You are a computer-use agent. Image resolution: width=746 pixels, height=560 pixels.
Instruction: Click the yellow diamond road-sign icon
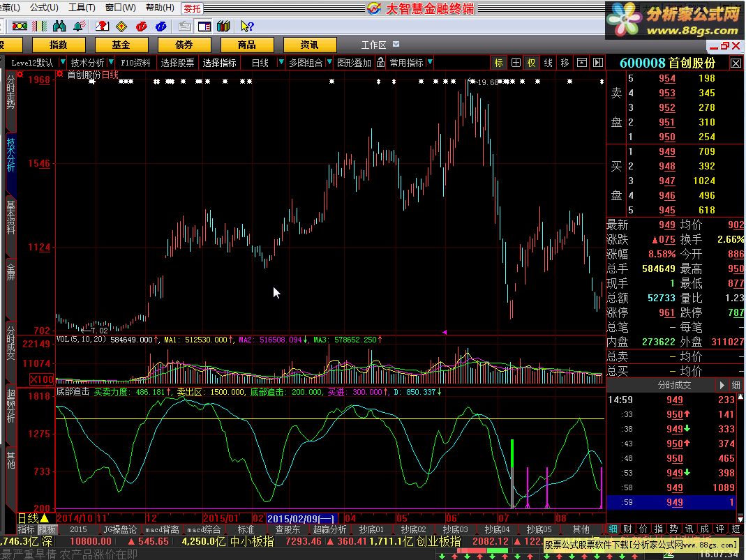[122, 26]
